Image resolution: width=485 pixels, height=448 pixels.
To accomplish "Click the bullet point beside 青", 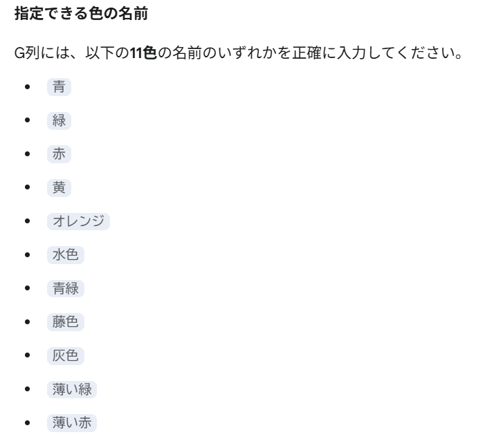I will point(27,88).
